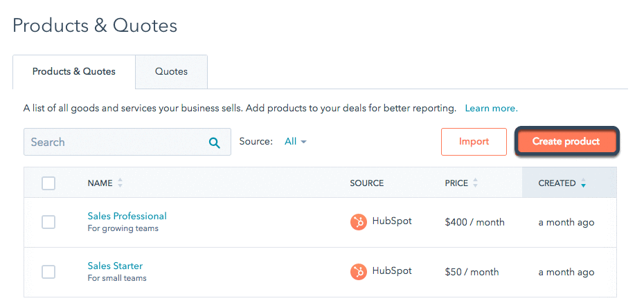Check the Sales Starter row checkbox
644x303 pixels.
coord(48,272)
